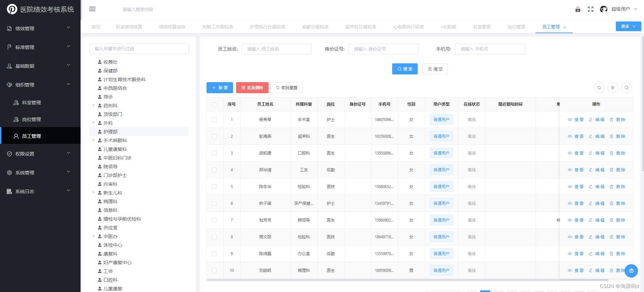Check the row checkbox for 林子闺
The image size is (644, 292).
214,203
